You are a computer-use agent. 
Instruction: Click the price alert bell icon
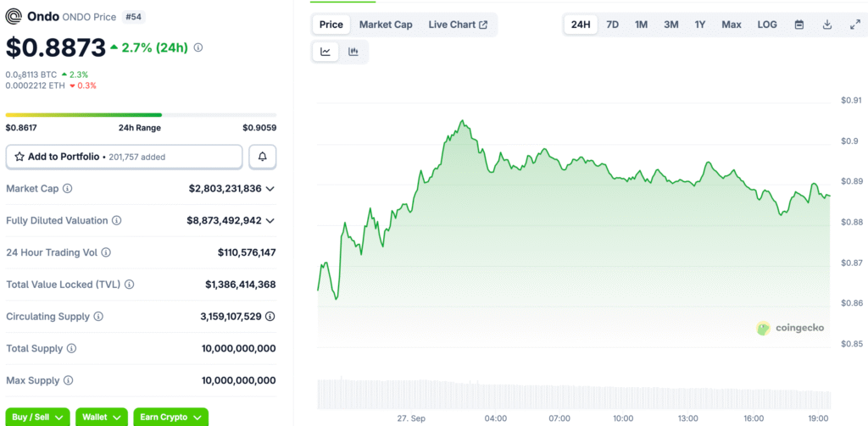click(x=263, y=157)
